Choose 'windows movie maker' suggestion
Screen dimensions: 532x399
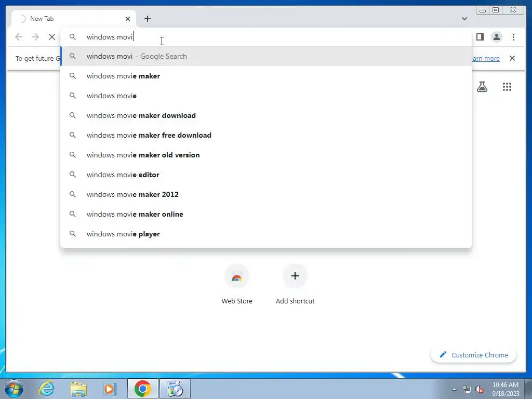coord(266,76)
